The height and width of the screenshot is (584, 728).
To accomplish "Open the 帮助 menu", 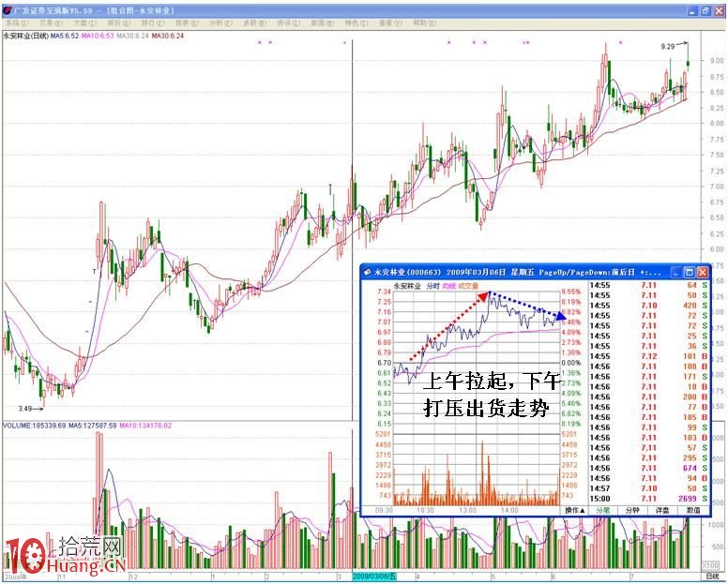I will [x=424, y=22].
